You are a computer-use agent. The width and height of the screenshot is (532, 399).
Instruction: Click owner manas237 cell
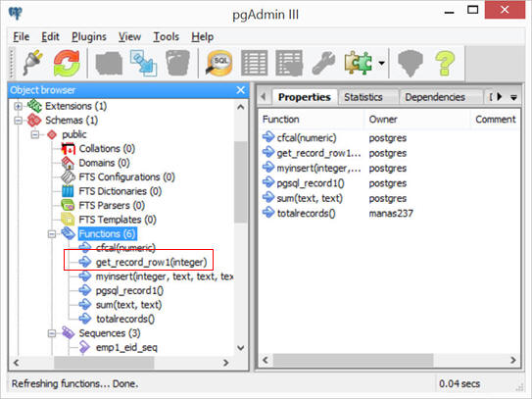click(x=391, y=214)
